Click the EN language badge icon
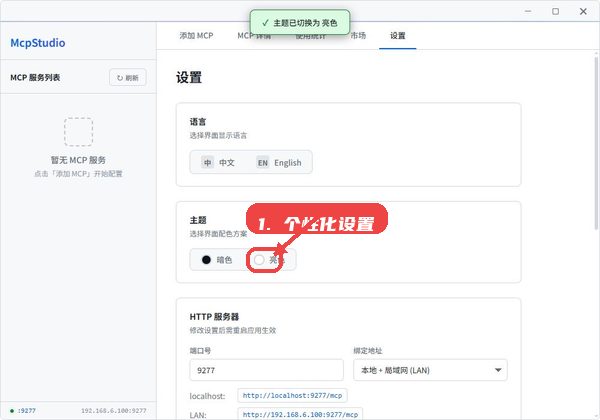Image resolution: width=600 pixels, height=420 pixels. (x=262, y=163)
